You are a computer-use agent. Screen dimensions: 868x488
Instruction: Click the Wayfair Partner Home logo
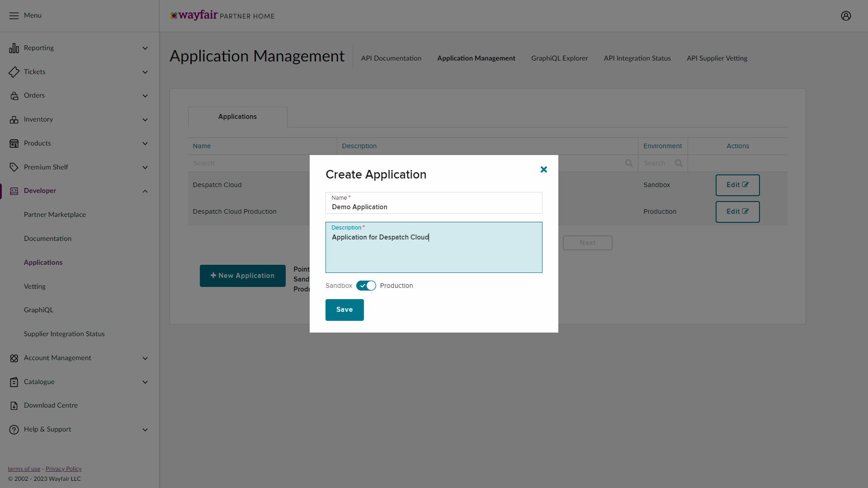coord(222,16)
